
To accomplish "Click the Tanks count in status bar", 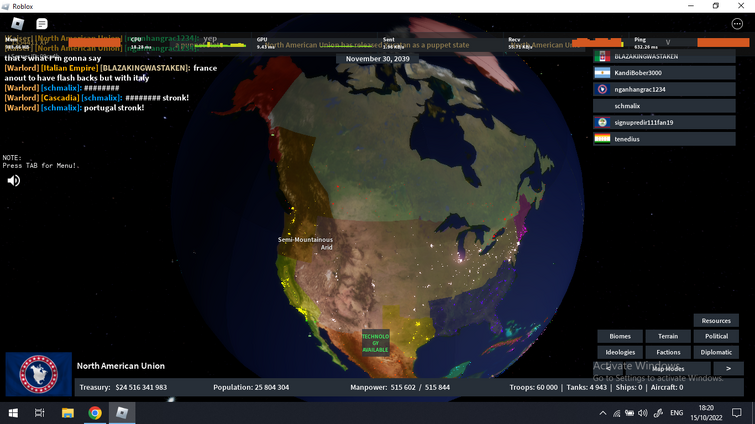I will [586, 387].
